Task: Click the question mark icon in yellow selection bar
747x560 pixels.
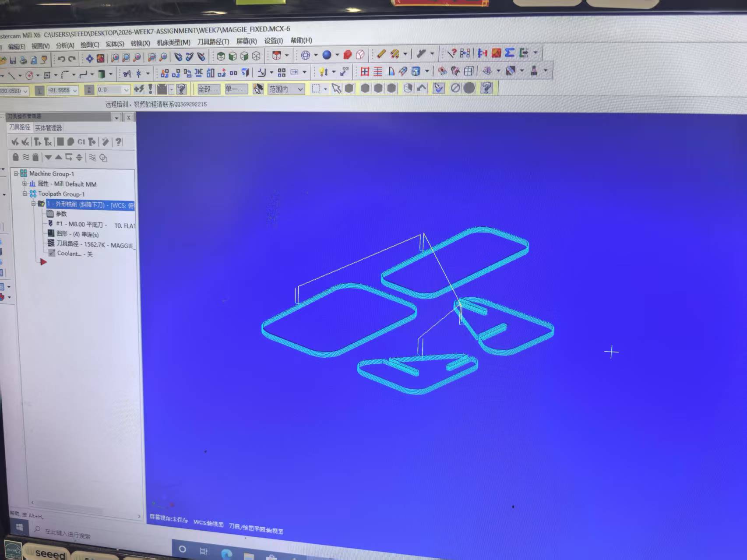Action: point(486,88)
